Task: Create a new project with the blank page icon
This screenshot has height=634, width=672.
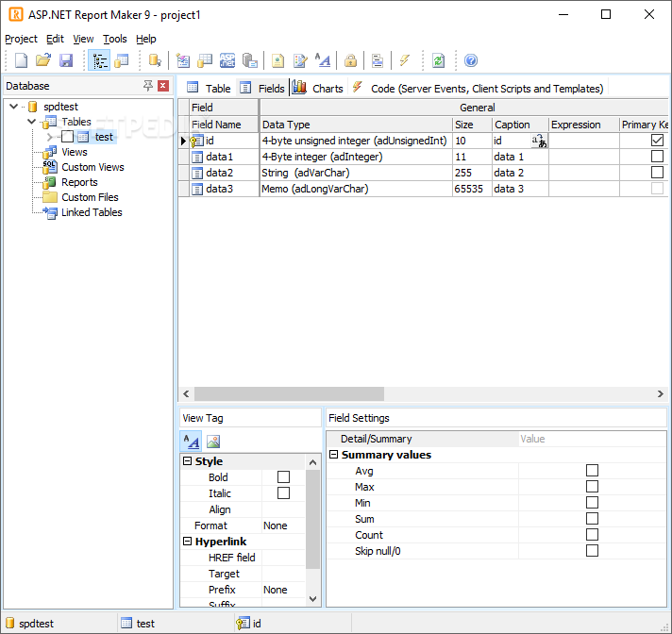Action: tap(21, 60)
